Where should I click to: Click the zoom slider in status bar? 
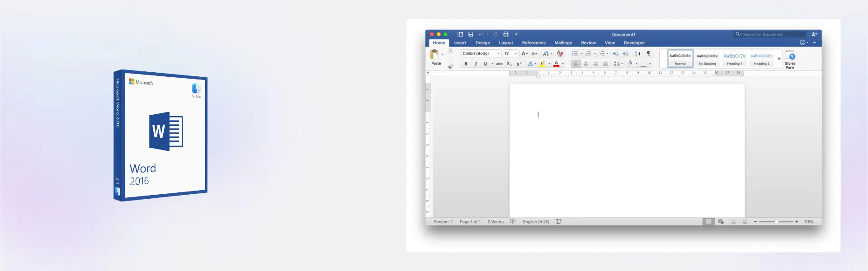[776, 221]
